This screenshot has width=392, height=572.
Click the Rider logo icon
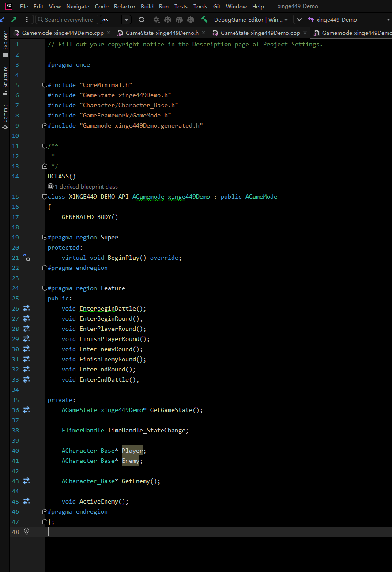pos(8,6)
